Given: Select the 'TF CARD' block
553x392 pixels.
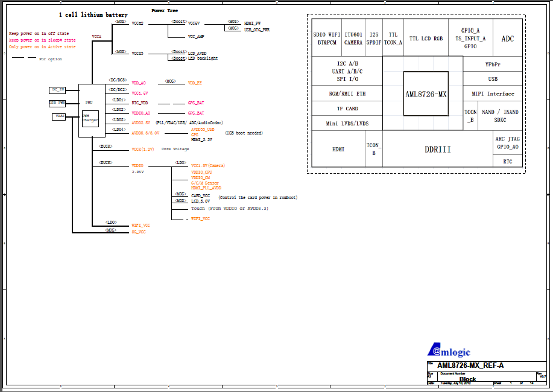Looking at the screenshot, I should pyautogui.click(x=347, y=109).
